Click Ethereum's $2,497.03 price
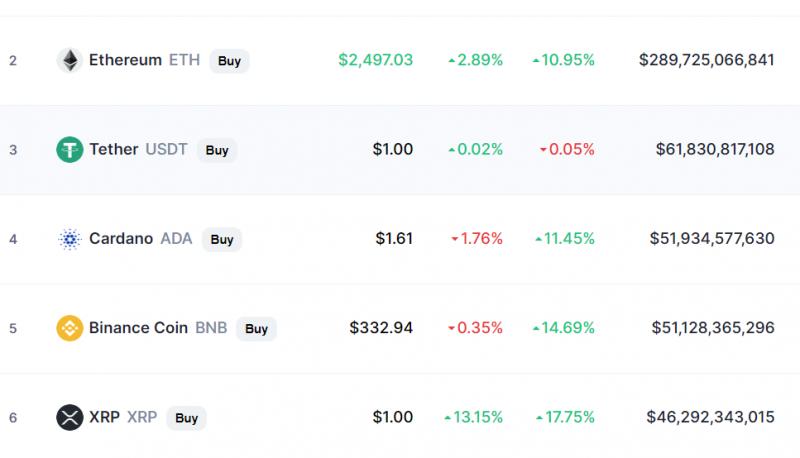Viewport: 800px width, 458px height. (376, 60)
